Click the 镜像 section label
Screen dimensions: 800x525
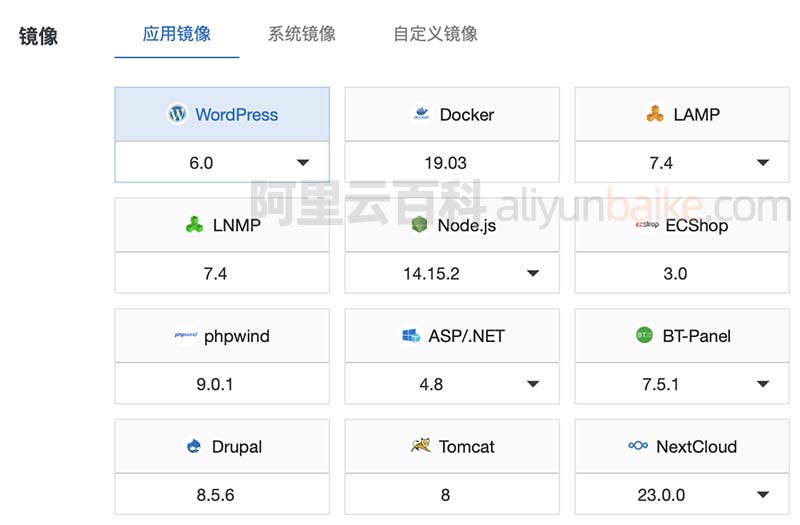tap(38, 36)
